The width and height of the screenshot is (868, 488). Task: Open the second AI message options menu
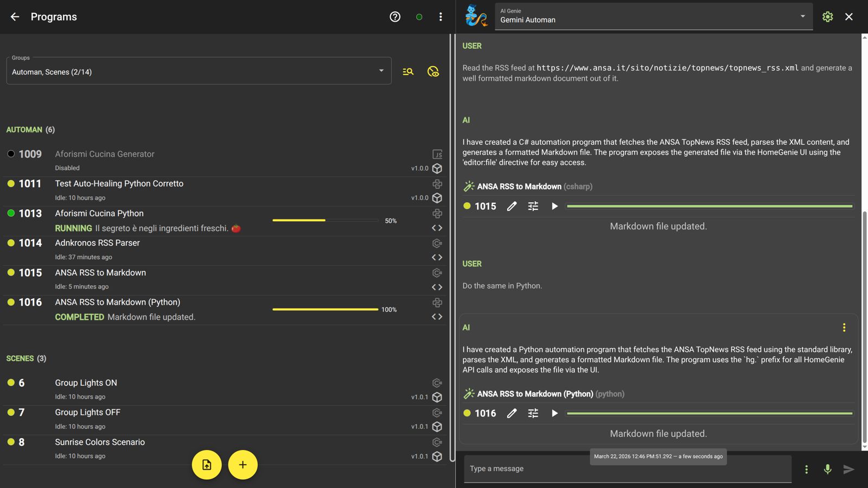pos(844,328)
